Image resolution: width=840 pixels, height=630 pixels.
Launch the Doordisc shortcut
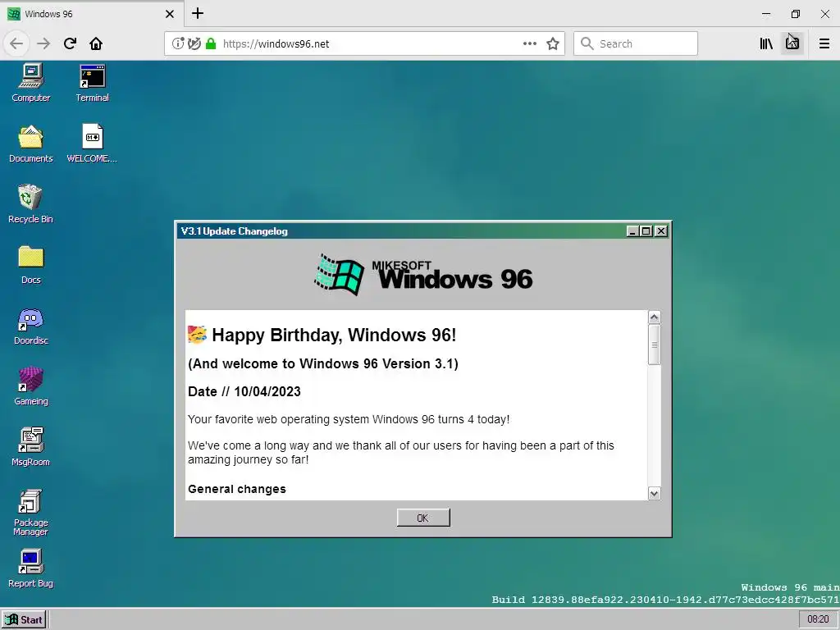pos(31,326)
